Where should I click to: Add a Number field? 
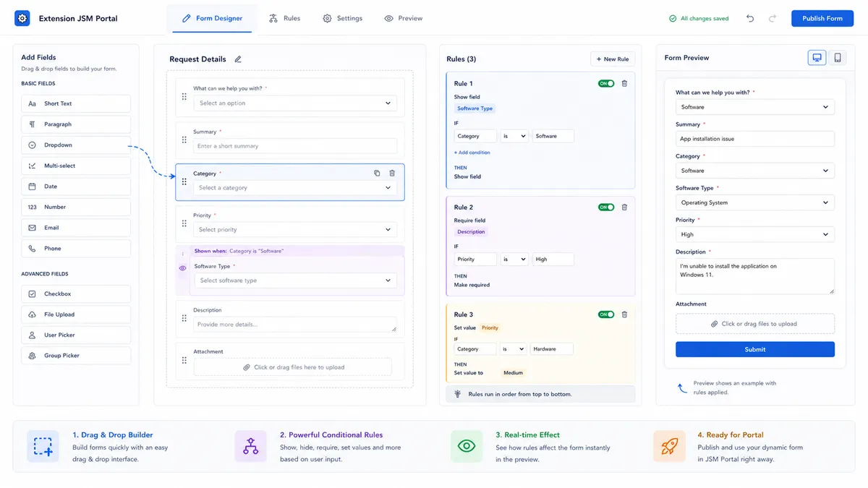click(76, 207)
